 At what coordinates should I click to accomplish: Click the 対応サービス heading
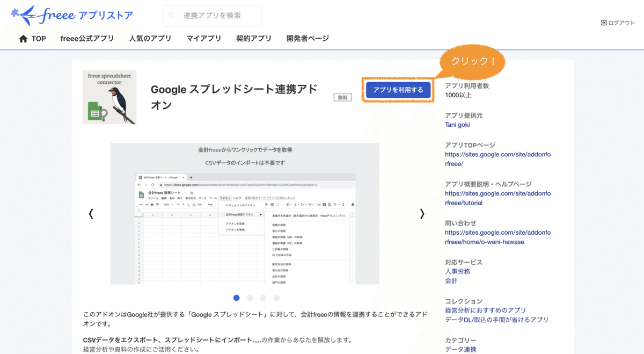[464, 262]
